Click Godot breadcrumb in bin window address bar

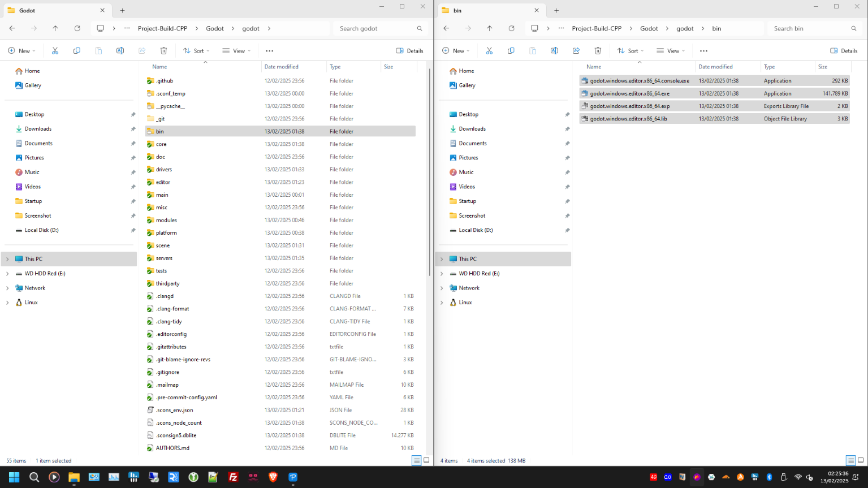(649, 28)
